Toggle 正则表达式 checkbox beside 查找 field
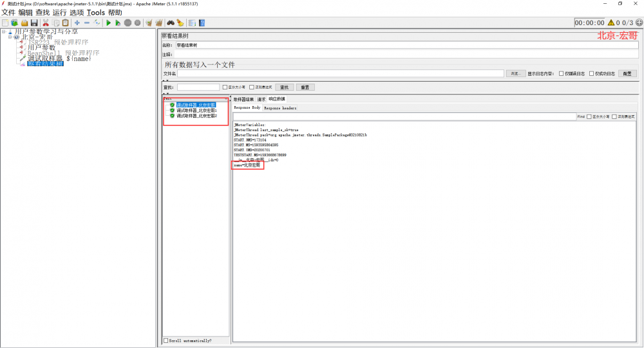644x348 pixels. 252,87
